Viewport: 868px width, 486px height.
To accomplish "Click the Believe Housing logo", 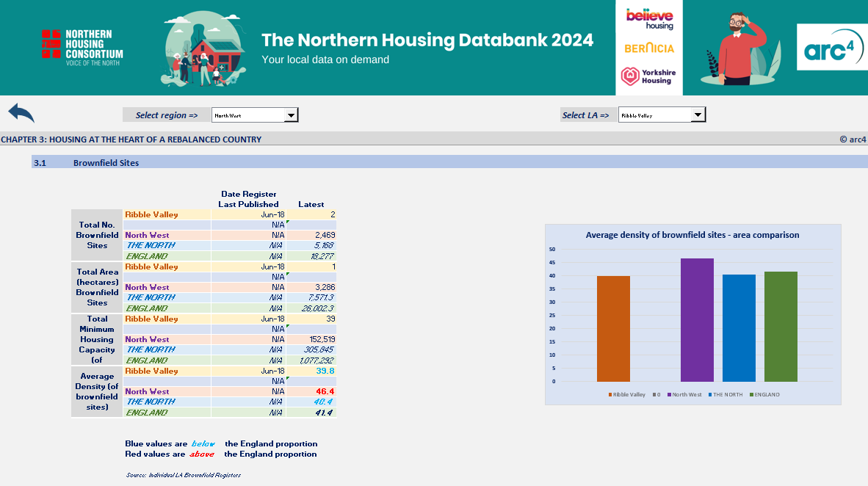I will click(x=649, y=18).
